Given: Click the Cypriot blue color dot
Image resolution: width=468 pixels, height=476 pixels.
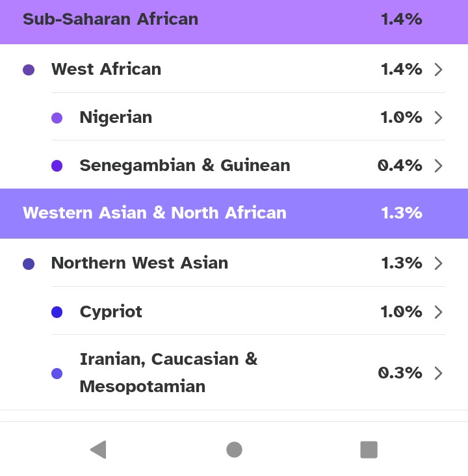Looking at the screenshot, I should point(57,312).
